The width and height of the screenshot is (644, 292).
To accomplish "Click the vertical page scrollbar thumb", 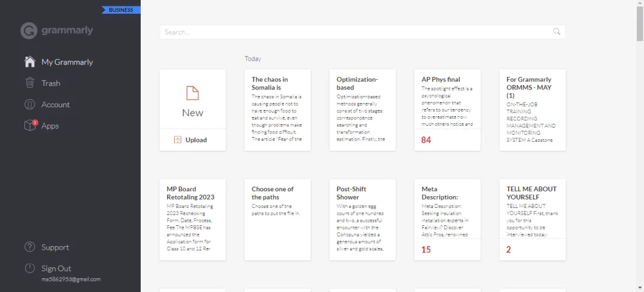I will (x=640, y=24).
